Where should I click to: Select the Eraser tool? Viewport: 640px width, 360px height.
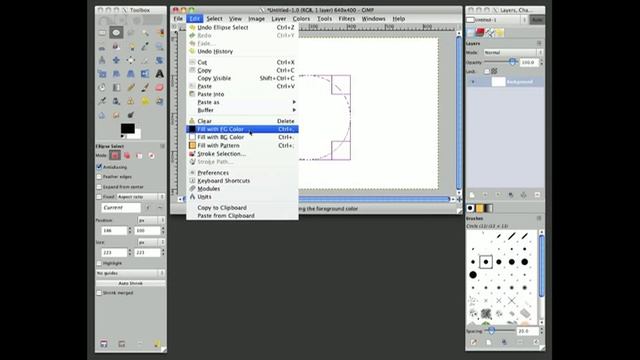[x=159, y=87]
